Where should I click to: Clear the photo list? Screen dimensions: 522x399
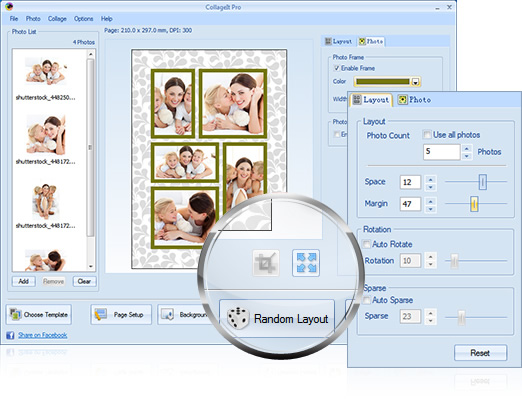pyautogui.click(x=84, y=281)
